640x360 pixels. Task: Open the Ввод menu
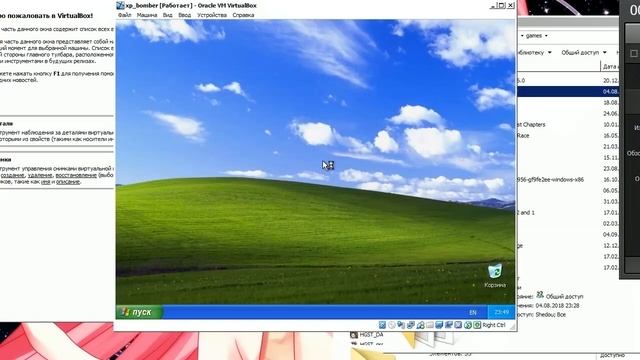click(x=184, y=15)
